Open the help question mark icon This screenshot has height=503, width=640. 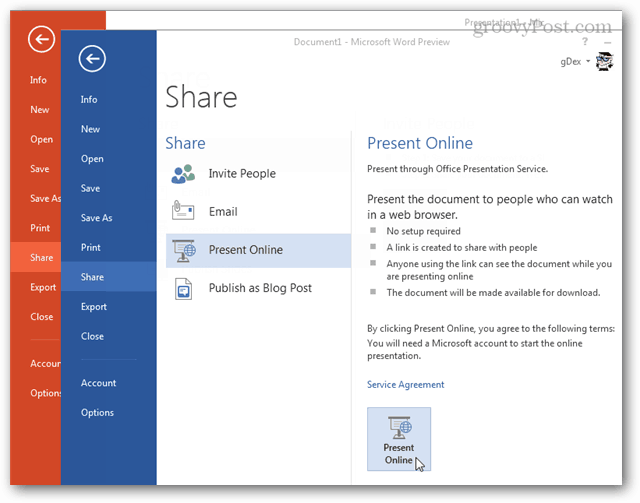585,42
